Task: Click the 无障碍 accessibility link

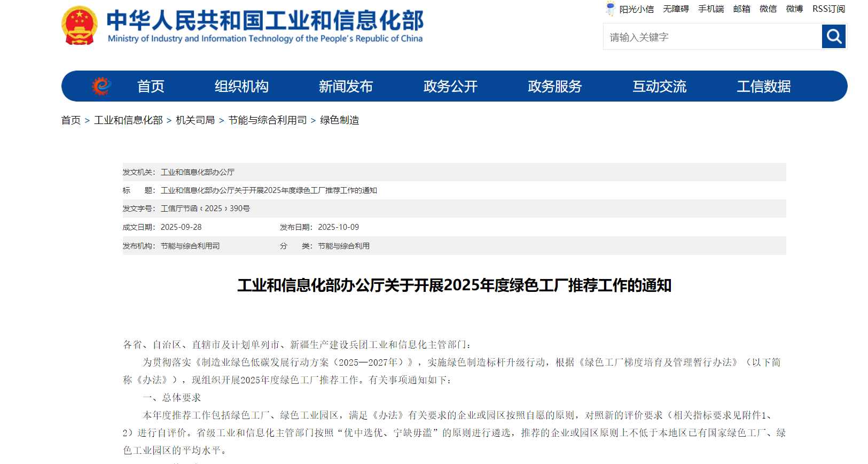Action: (x=676, y=9)
